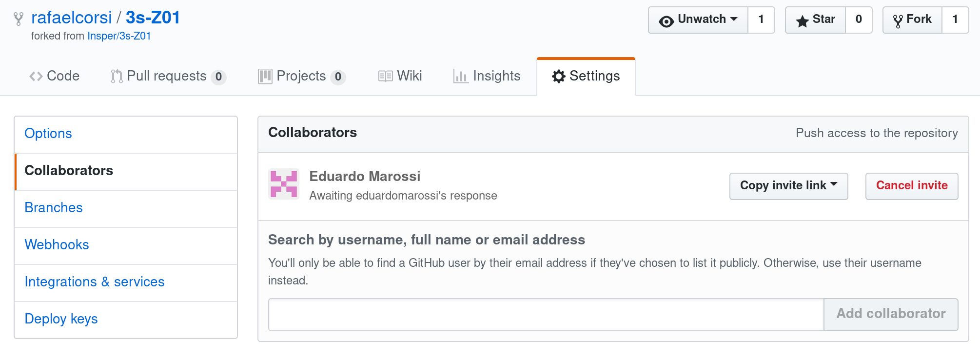Click the fork icon in Fork button
The width and height of the screenshot is (980, 362).
(x=898, y=21)
